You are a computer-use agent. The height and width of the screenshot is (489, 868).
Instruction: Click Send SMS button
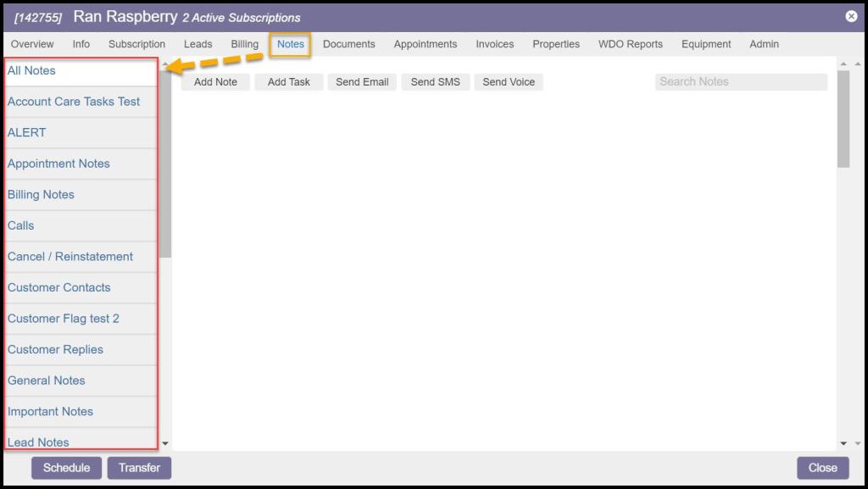435,82
